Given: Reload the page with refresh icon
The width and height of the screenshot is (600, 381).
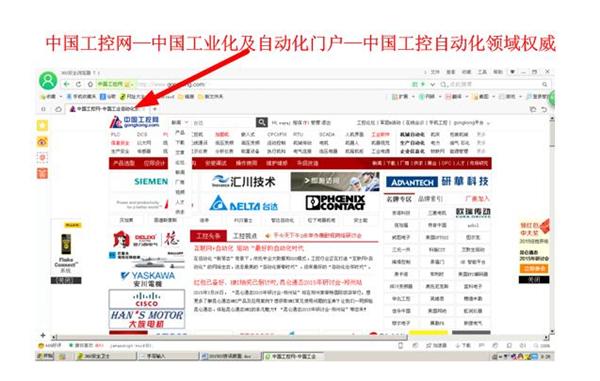Looking at the screenshot, I should (x=78, y=84).
